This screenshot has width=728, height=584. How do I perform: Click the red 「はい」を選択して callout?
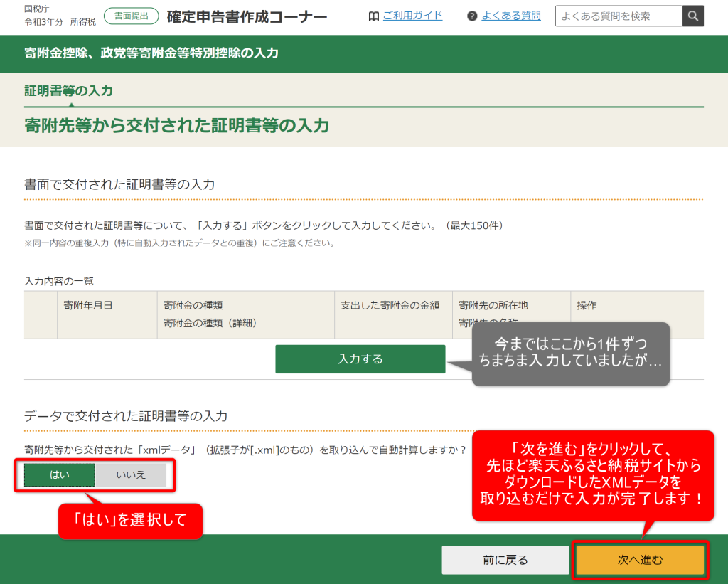coord(130,520)
